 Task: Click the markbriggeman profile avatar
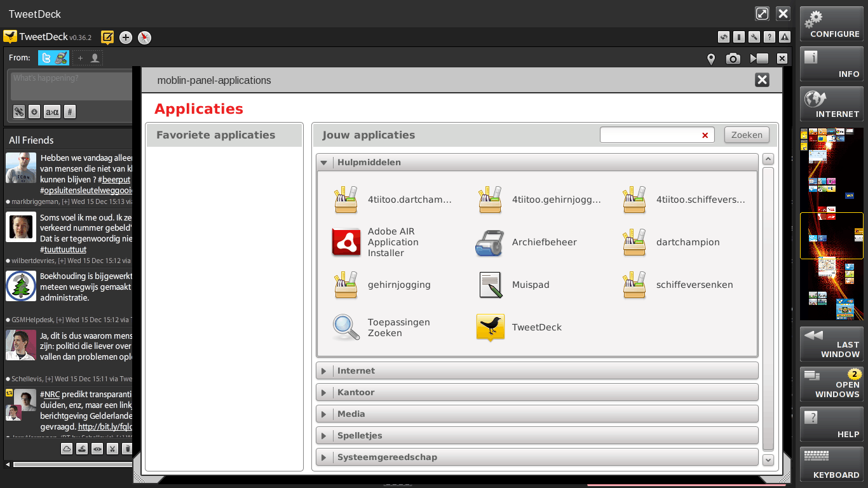click(21, 168)
